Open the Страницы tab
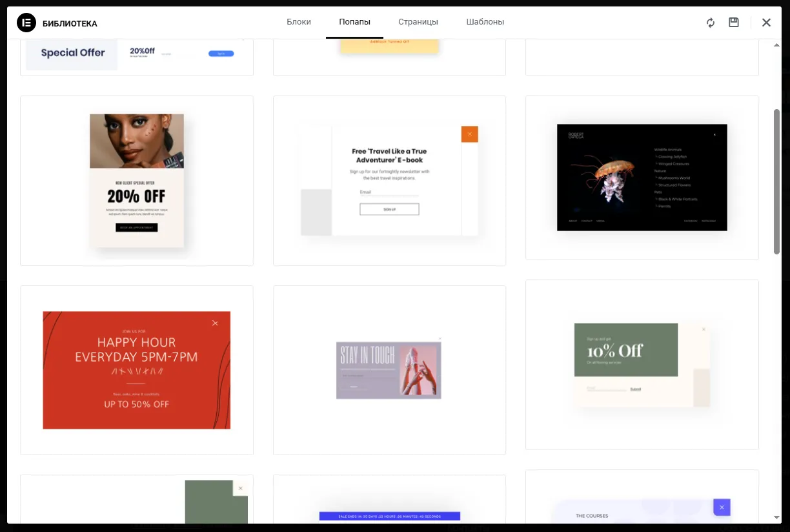This screenshot has width=790, height=532. coord(418,22)
